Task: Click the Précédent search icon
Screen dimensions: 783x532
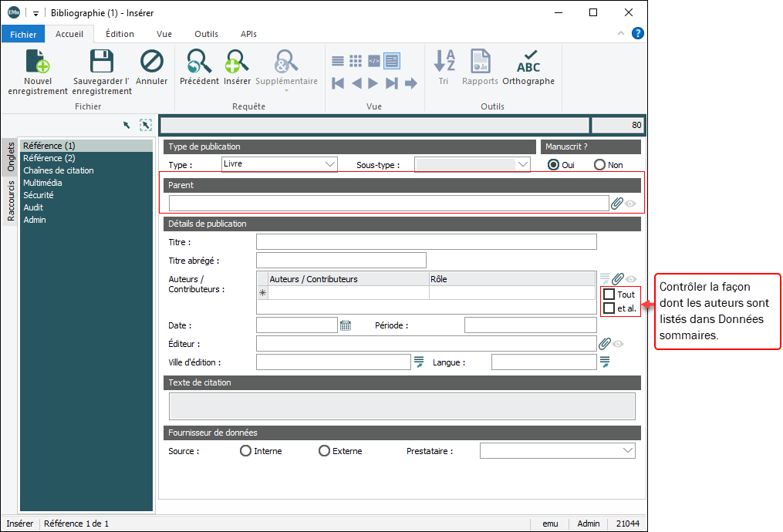Action: coord(199,62)
